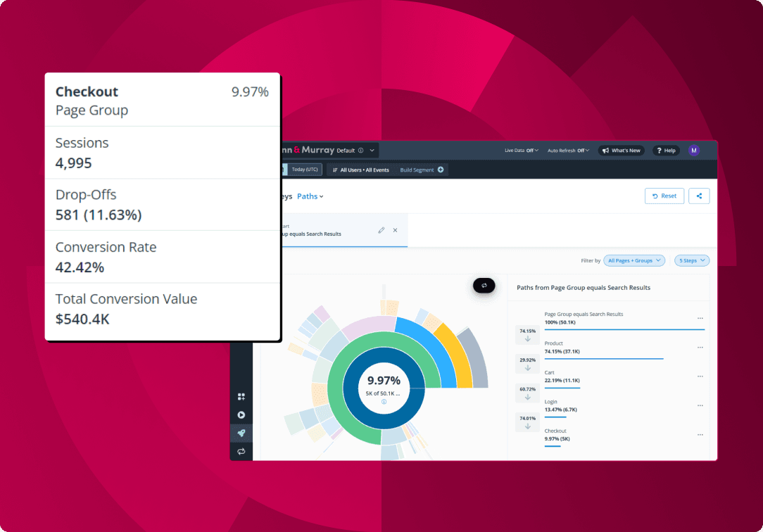The width and height of the screenshot is (763, 532).
Task: Open the rocket icon in the sidebar
Action: click(x=241, y=433)
